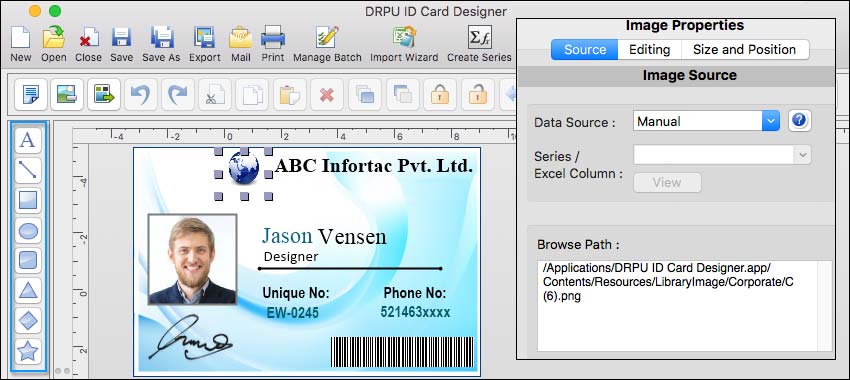Image resolution: width=850 pixels, height=380 pixels.
Task: Unlock object with the open padlock icon
Action: [478, 95]
